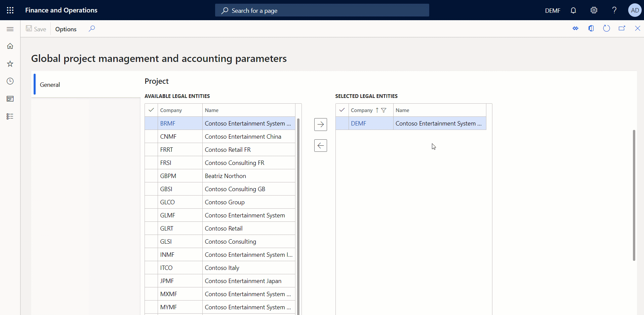This screenshot has height=315, width=644.
Task: Select the GLSI company cell
Action: point(180,241)
